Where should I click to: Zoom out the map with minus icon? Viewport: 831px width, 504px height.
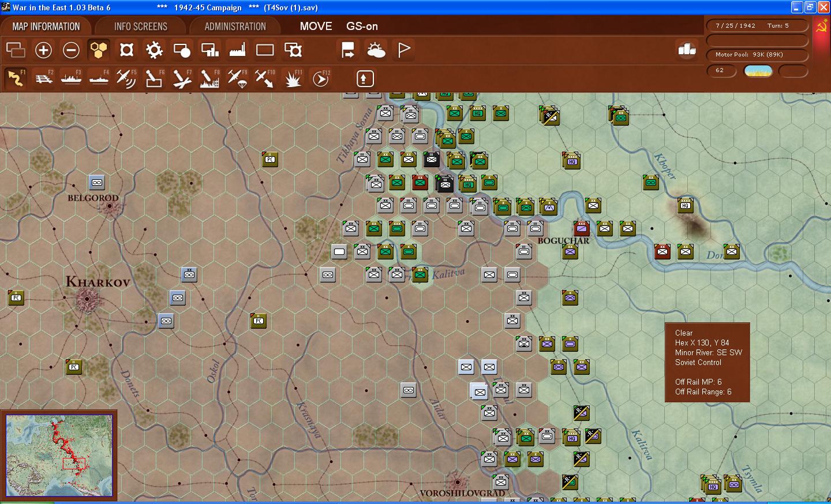tap(71, 50)
